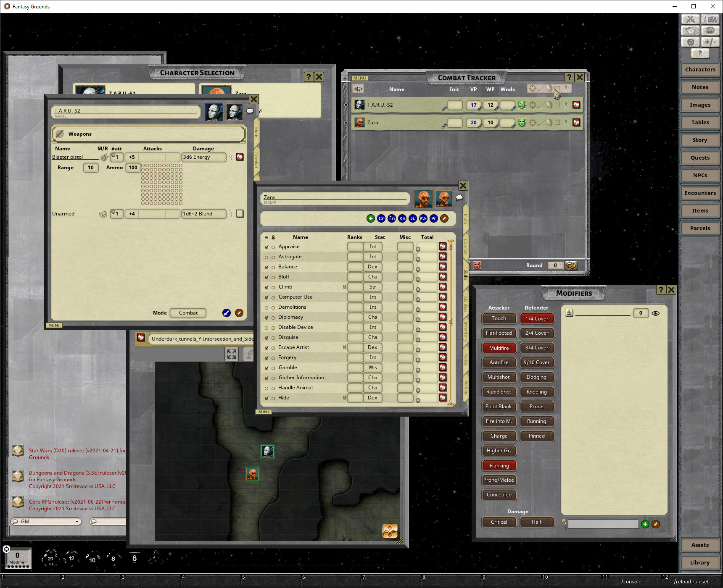
Task: Open Combat Tracker help icon
Action: pos(569,77)
